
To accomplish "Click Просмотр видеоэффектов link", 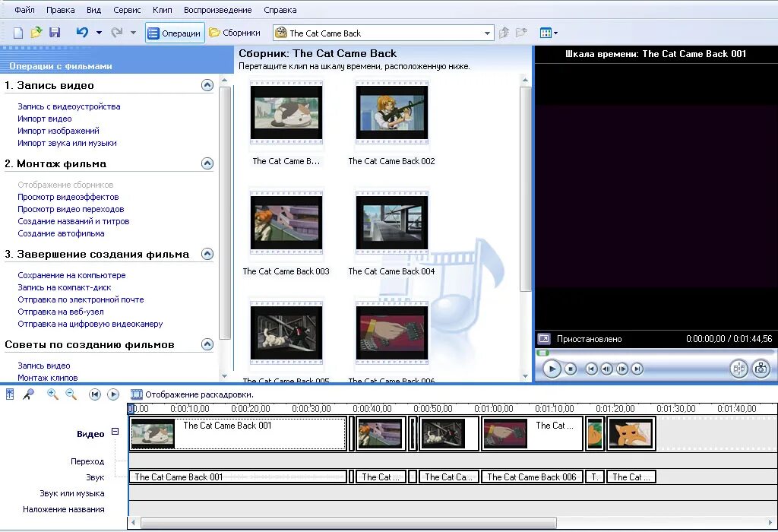I will 68,197.
